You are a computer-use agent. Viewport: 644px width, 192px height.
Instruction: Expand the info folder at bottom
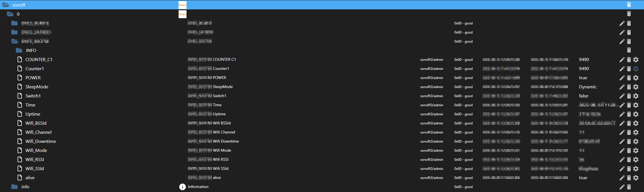coord(14,187)
